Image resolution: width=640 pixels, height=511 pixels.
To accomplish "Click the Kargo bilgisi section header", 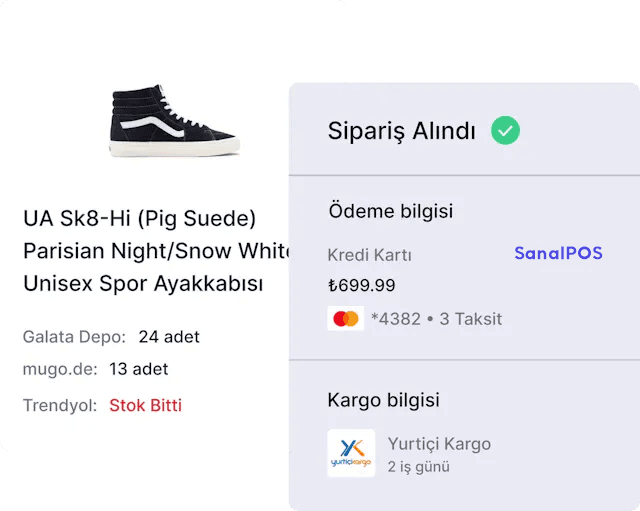I will point(383,400).
